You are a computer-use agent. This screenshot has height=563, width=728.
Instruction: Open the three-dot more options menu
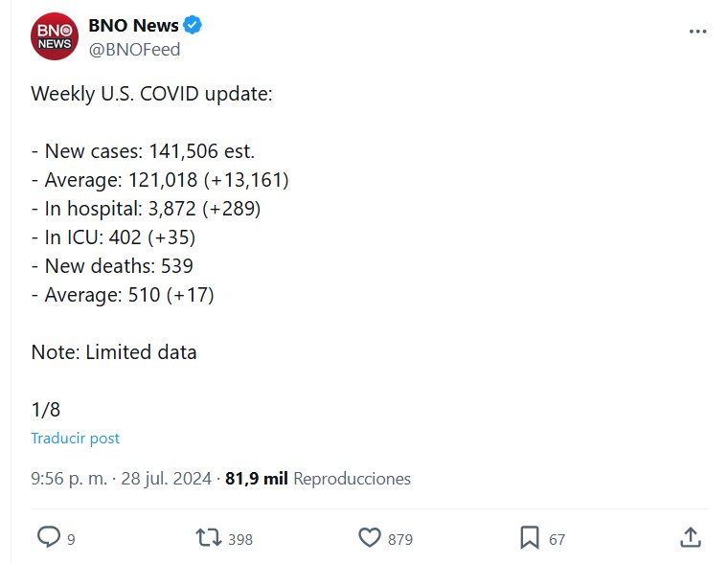click(x=697, y=32)
